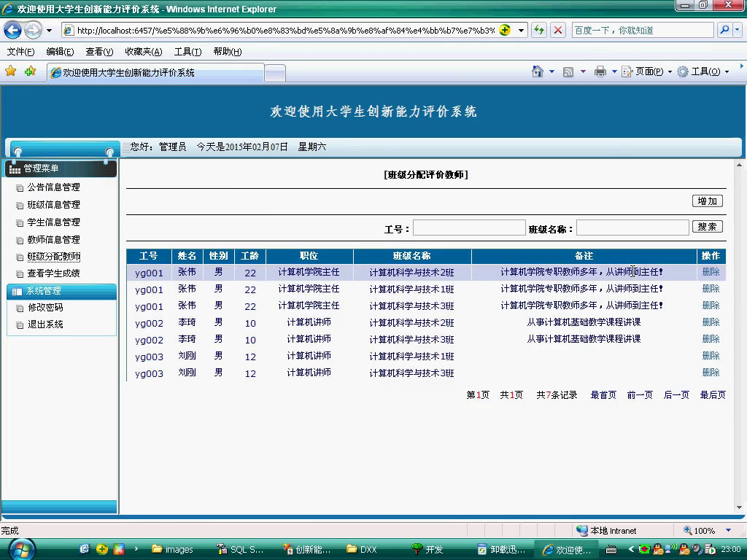The width and height of the screenshot is (747, 560).
Task: Open the search provider dropdown arrow
Action: coord(737,31)
